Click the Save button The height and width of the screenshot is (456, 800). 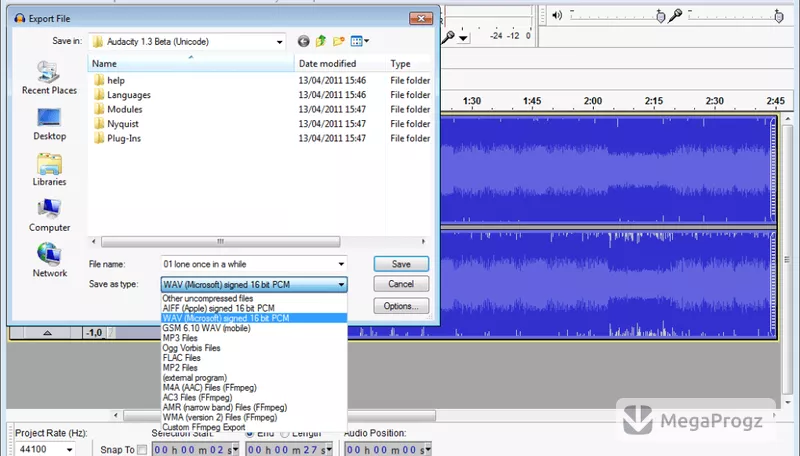click(x=401, y=264)
